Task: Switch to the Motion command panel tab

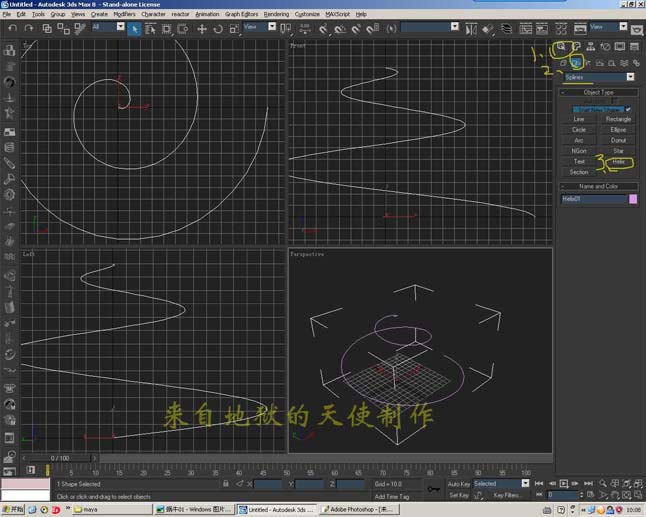Action: [x=605, y=47]
